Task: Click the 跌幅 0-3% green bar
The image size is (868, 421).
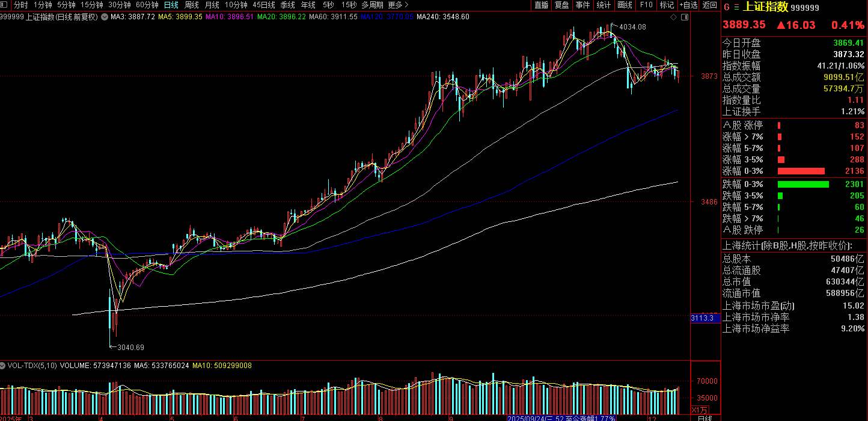Action: [x=803, y=184]
